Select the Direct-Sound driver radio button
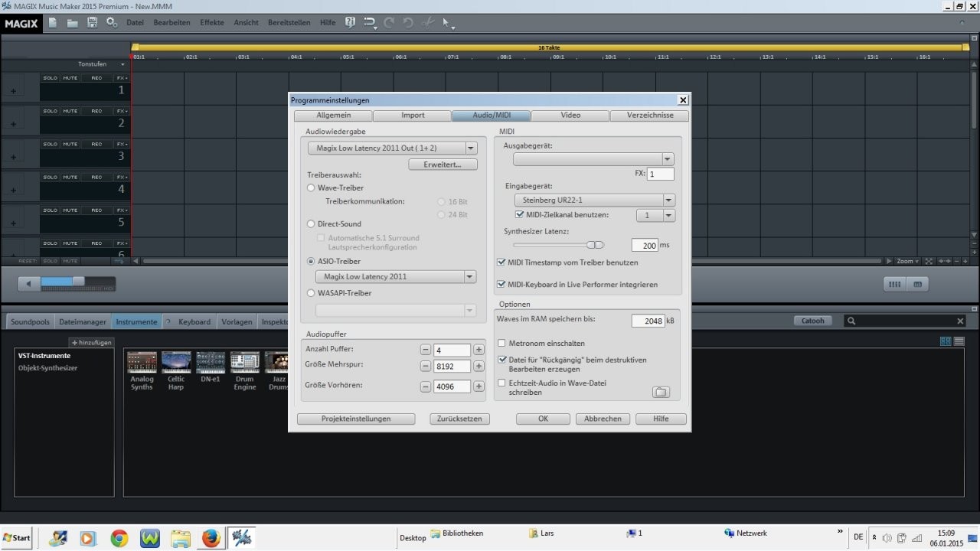 point(311,224)
